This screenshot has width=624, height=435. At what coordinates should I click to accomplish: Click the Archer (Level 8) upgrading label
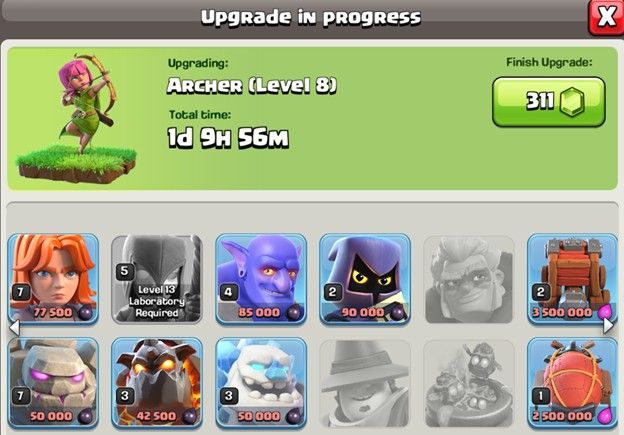coord(252,85)
